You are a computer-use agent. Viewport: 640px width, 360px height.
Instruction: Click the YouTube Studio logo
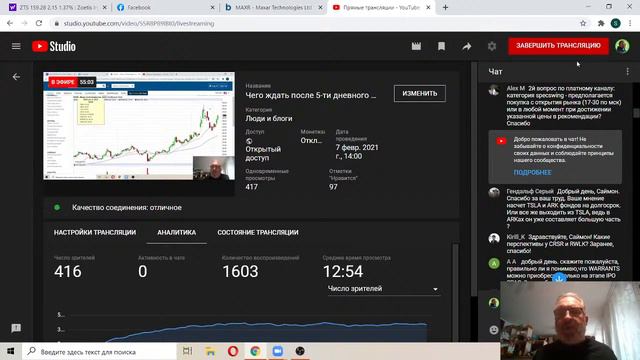click(x=54, y=46)
